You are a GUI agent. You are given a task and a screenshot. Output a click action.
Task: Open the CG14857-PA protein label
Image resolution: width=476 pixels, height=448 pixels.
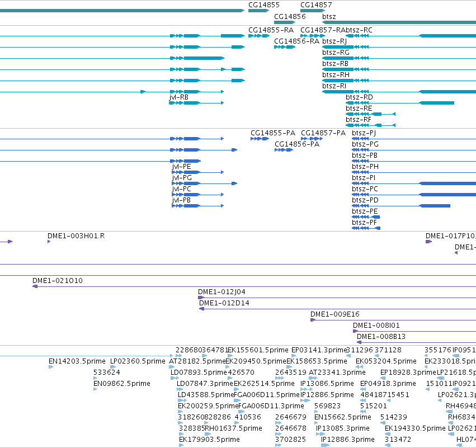click(323, 133)
